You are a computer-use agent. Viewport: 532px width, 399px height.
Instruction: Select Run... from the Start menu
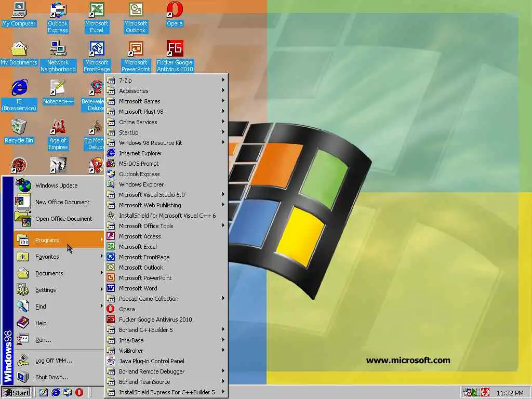click(x=59, y=340)
